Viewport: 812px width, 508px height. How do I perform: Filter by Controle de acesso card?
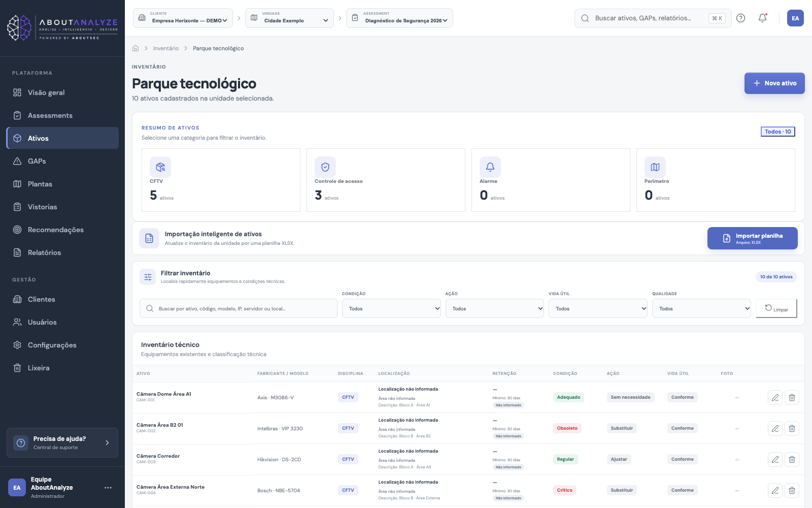click(x=386, y=180)
